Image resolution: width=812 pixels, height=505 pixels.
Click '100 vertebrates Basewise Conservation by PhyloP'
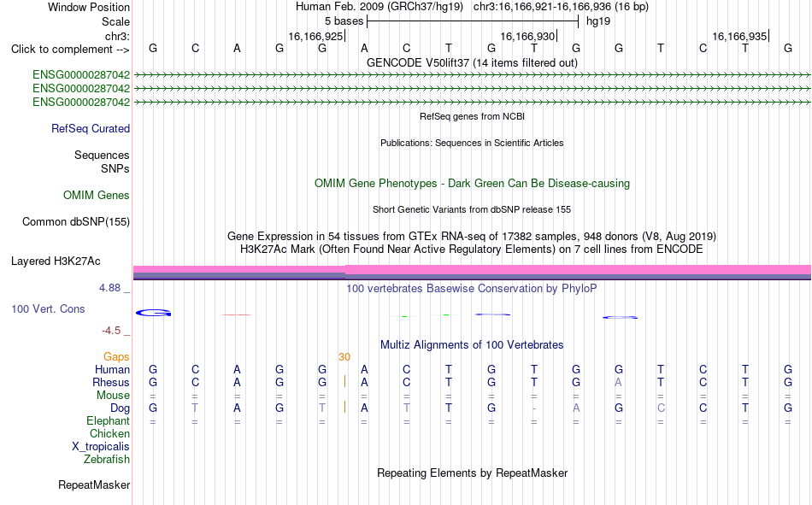pos(472,289)
